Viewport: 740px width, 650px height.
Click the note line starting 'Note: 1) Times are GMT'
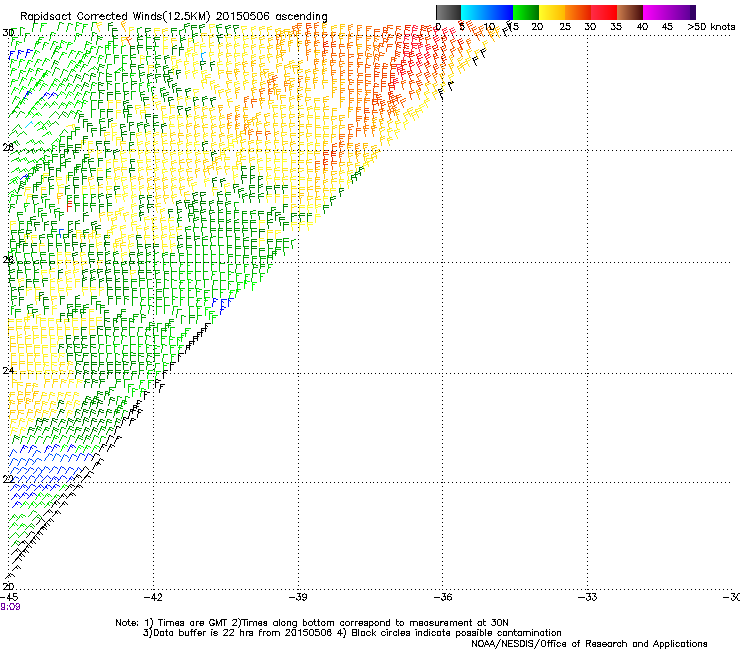tap(312, 623)
